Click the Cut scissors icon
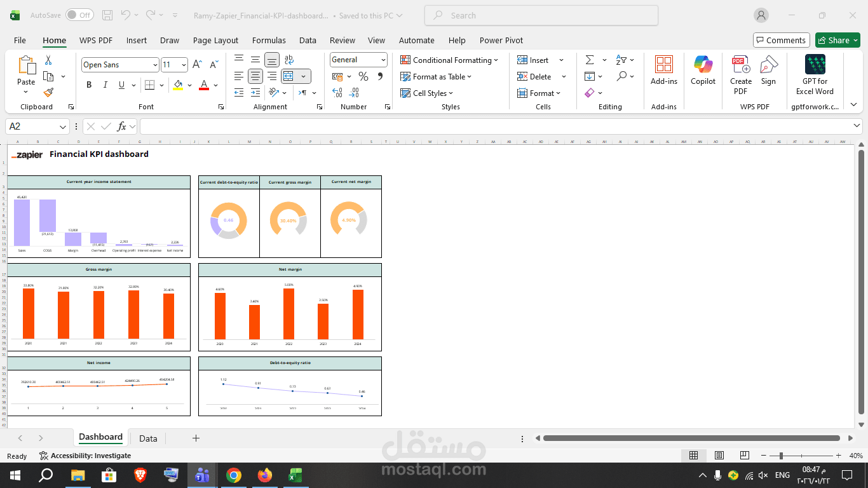 (x=48, y=60)
